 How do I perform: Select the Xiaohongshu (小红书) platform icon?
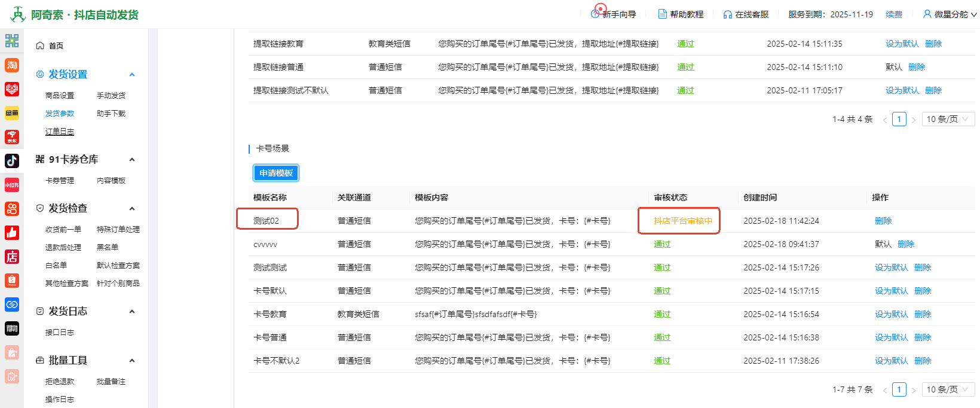[x=12, y=185]
